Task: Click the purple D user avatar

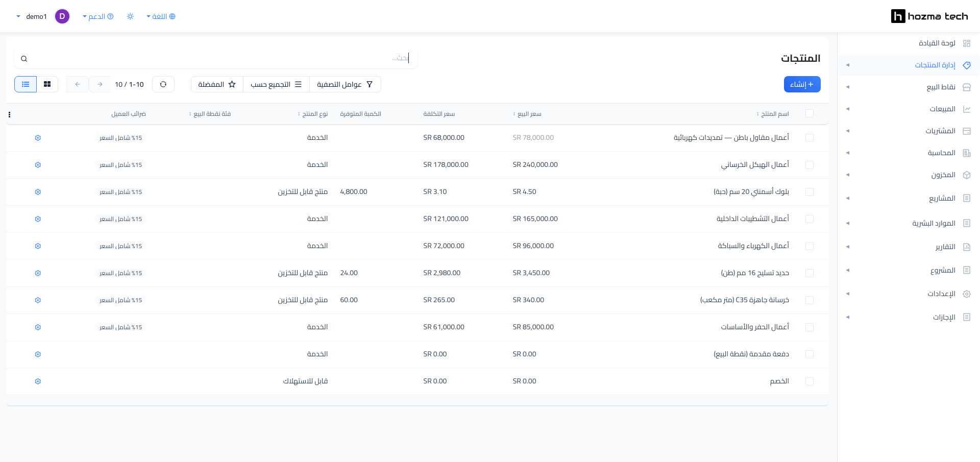Action: click(62, 16)
